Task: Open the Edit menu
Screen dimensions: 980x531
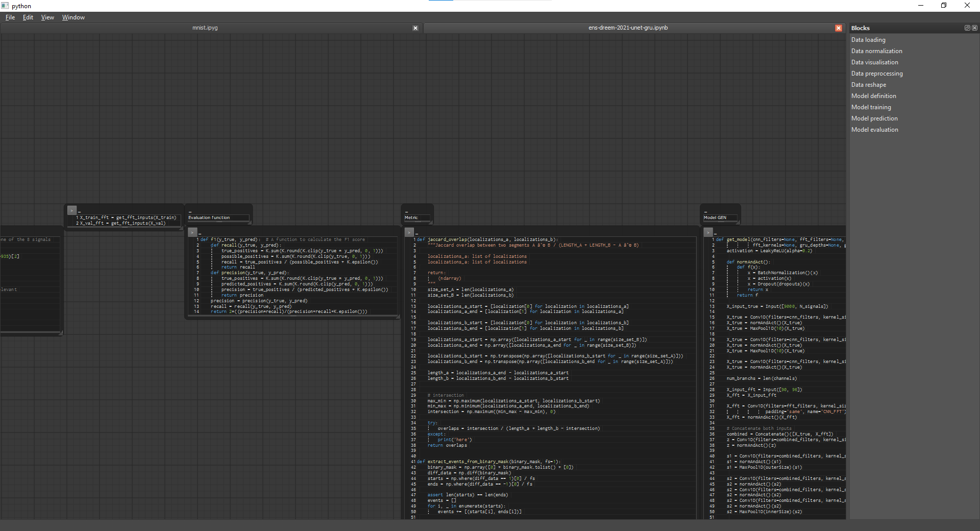Action: point(28,17)
